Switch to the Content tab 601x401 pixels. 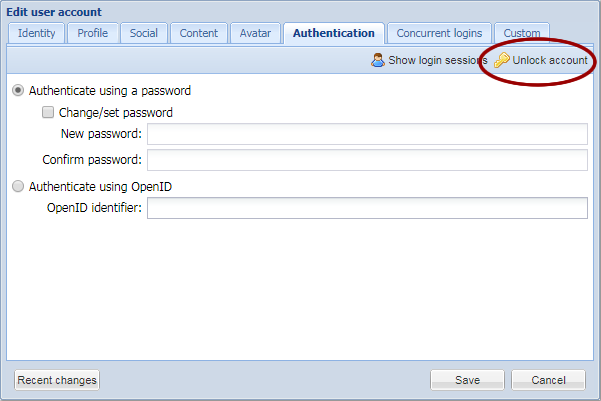click(199, 33)
